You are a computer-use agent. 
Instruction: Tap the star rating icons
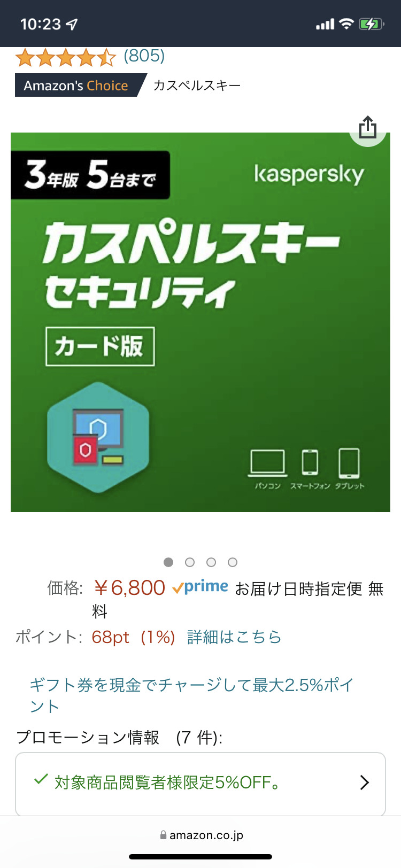[66, 57]
